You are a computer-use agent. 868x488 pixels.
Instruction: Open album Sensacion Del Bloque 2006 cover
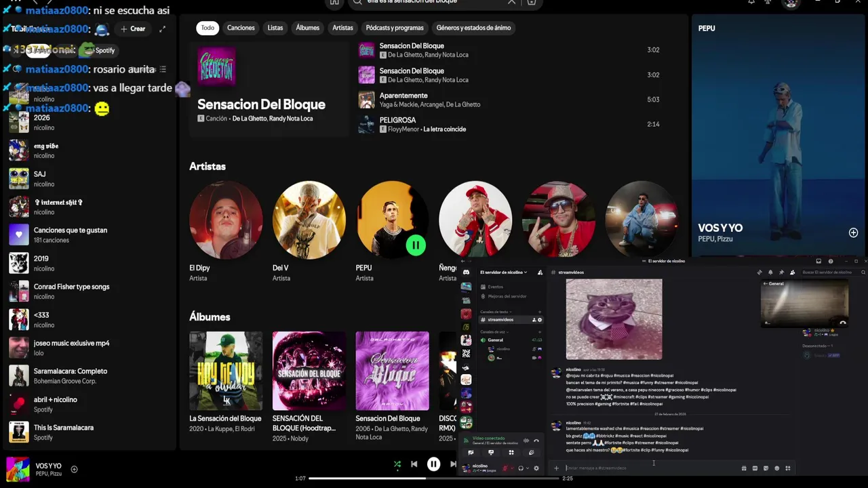click(392, 371)
